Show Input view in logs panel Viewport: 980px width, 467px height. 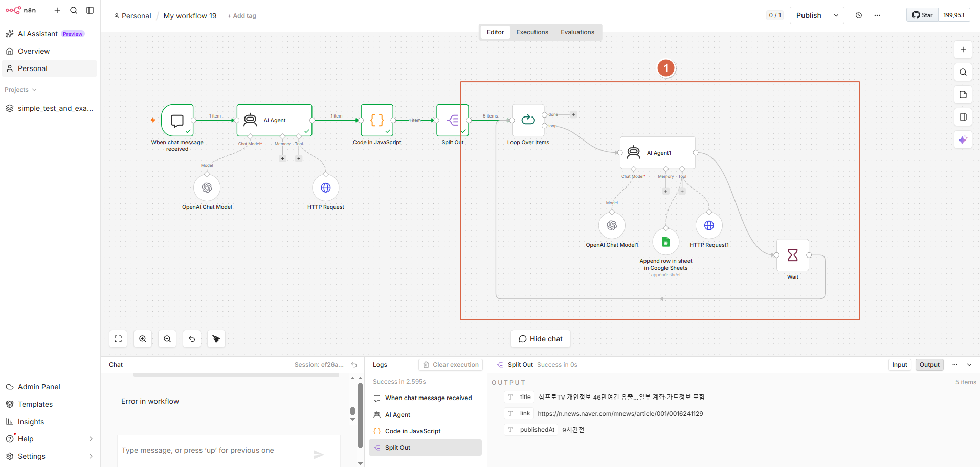tap(900, 365)
